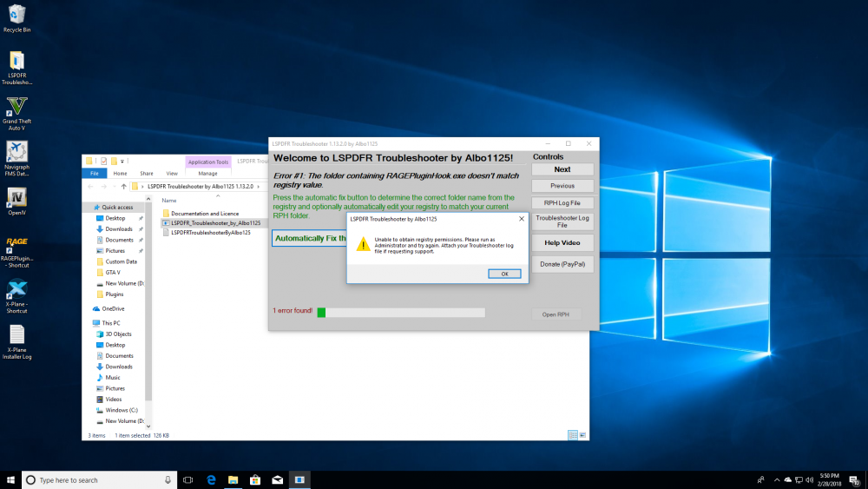Select Quick access in Explorer sidebar
This screenshot has width=868, height=489.
tap(116, 207)
